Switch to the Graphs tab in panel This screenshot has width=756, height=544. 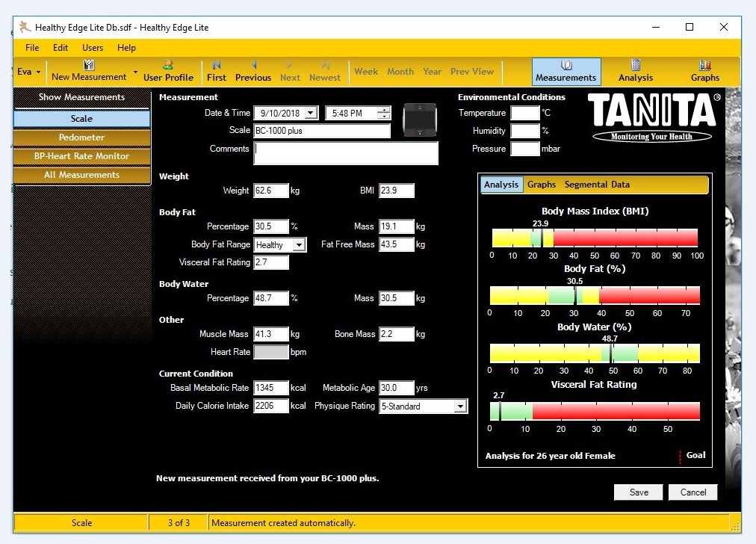click(x=542, y=185)
